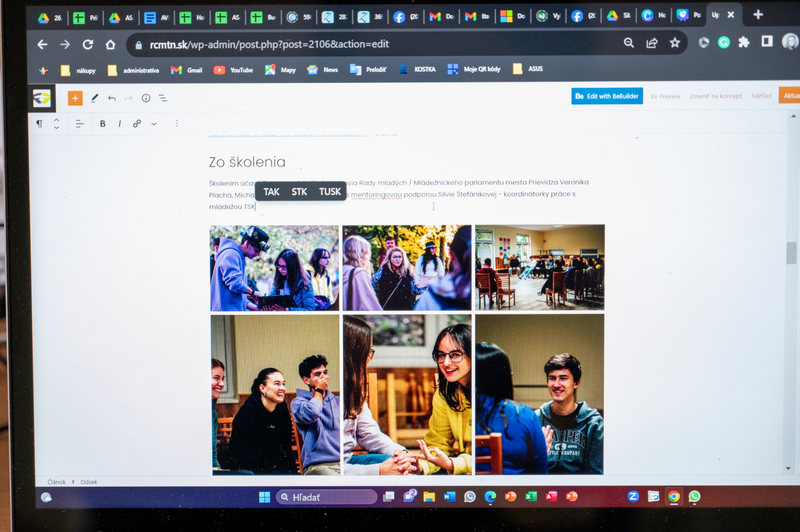
Task: Click the Be Preview link
Action: (665, 96)
